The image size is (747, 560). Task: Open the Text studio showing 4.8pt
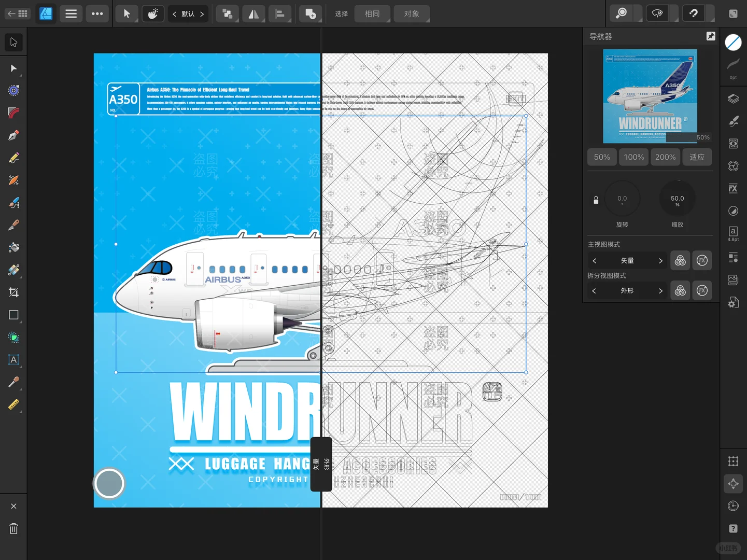coord(733,234)
